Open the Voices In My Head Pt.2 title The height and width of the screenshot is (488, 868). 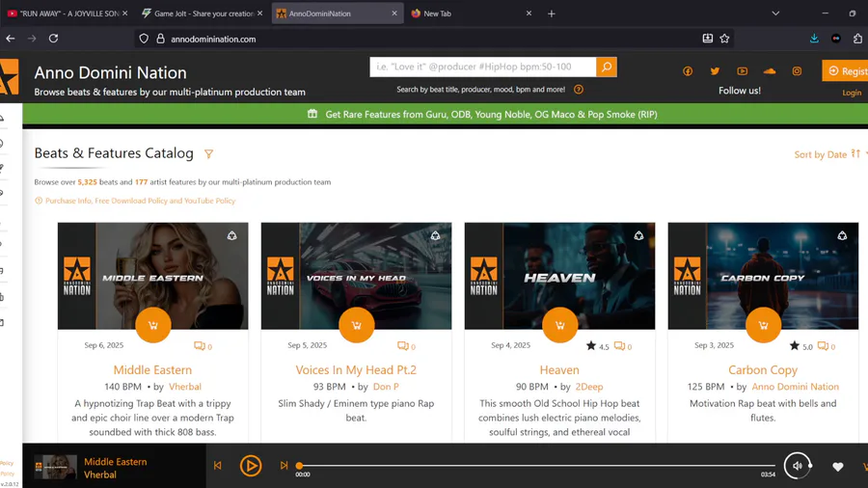(x=356, y=369)
